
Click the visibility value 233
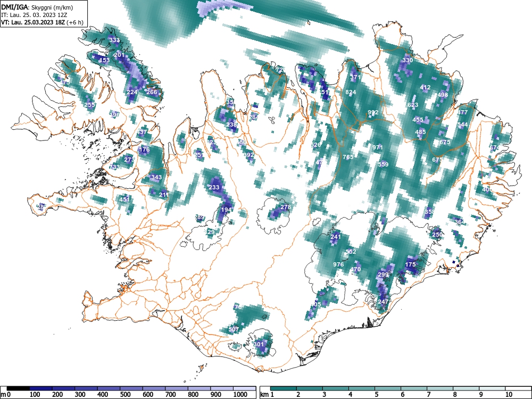pyautogui.click(x=214, y=188)
